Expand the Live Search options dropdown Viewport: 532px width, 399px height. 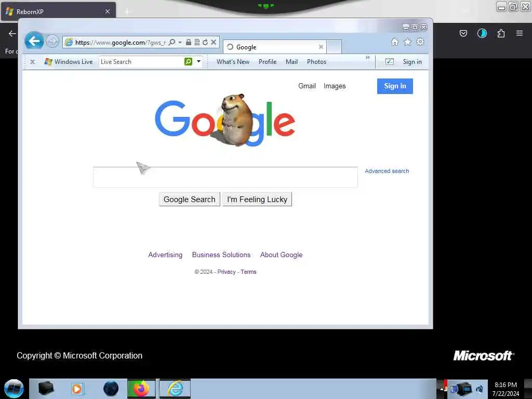pos(199,61)
